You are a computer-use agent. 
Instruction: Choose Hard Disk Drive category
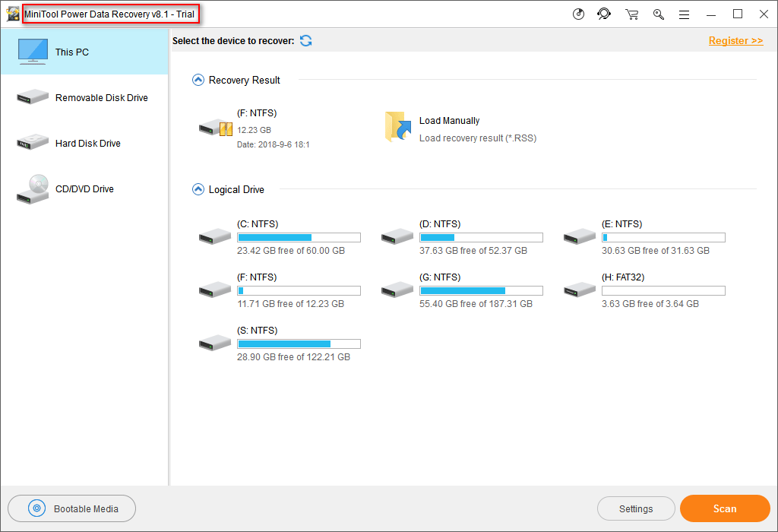tap(84, 144)
